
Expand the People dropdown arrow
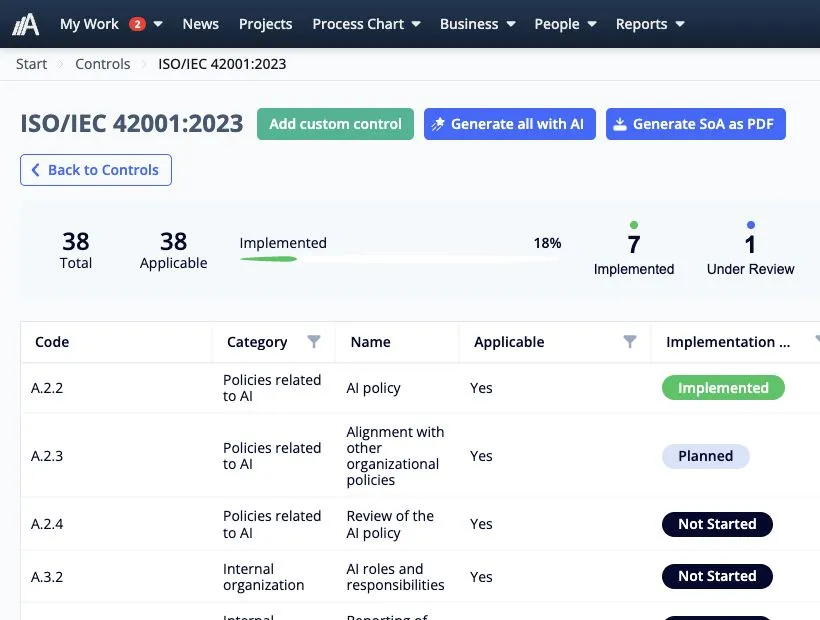(592, 24)
